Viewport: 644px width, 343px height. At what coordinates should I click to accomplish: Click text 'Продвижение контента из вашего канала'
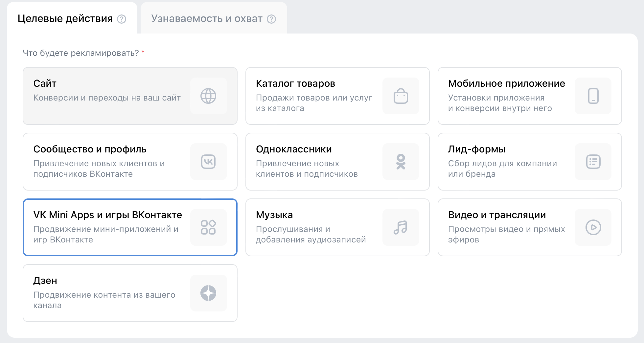click(x=104, y=300)
